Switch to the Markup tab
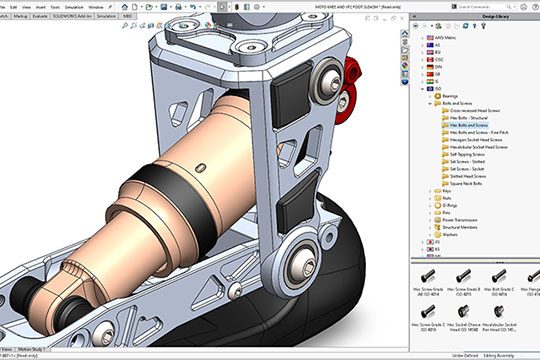This screenshot has height=360, width=540. (21, 16)
